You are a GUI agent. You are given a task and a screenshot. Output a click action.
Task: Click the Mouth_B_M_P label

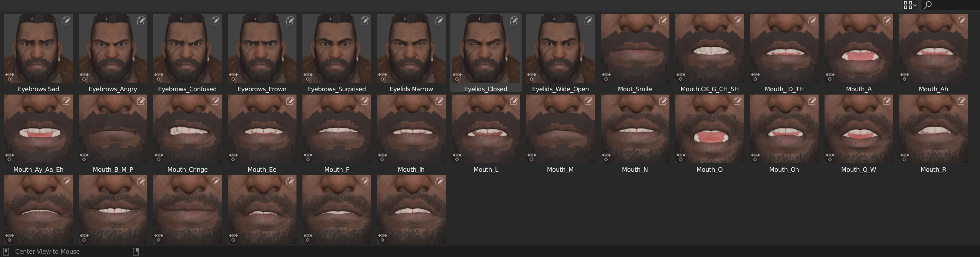click(113, 169)
